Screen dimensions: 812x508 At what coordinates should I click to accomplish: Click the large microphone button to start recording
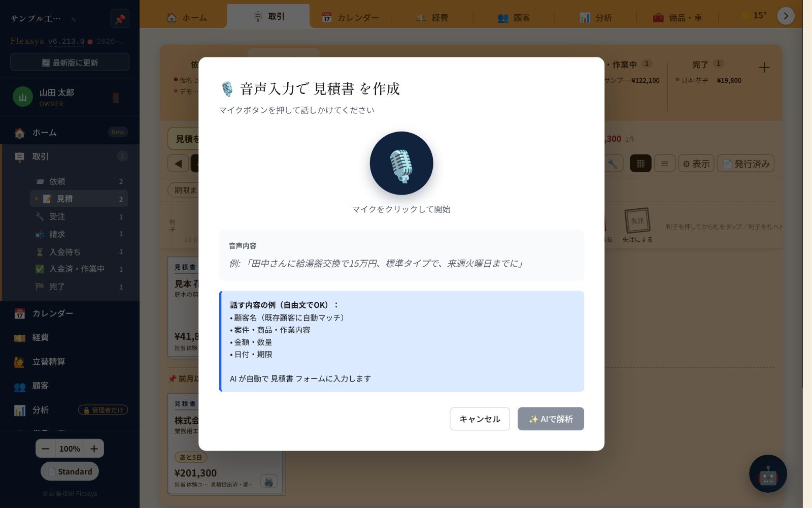401,163
